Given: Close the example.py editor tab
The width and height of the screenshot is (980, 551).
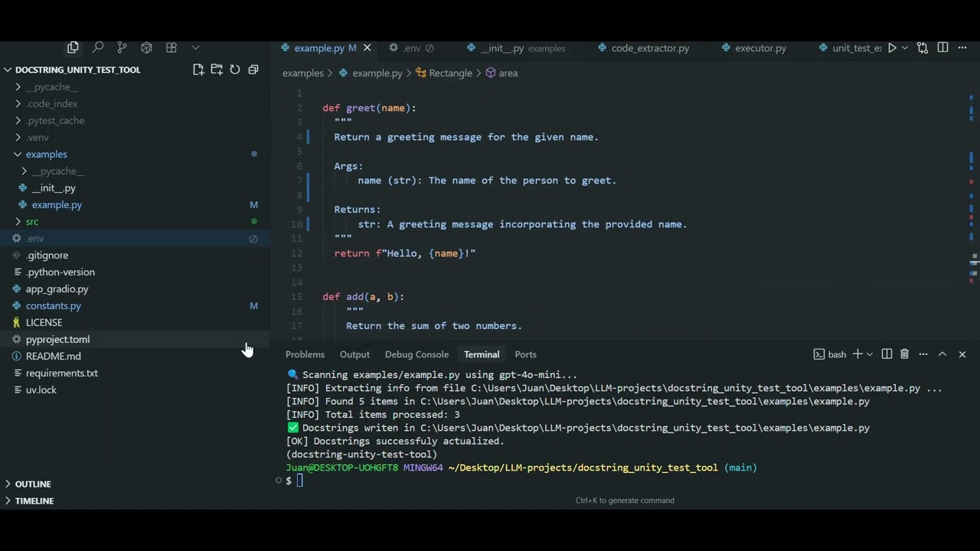Looking at the screenshot, I should pyautogui.click(x=367, y=47).
